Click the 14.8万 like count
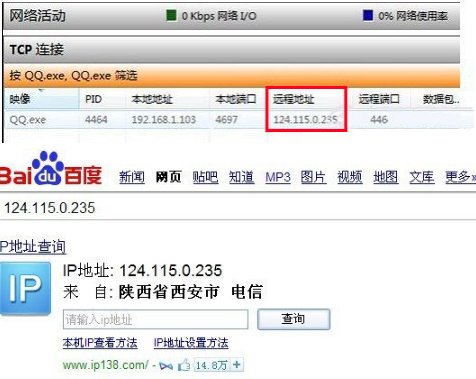The width and height of the screenshot is (476, 379). click(211, 365)
